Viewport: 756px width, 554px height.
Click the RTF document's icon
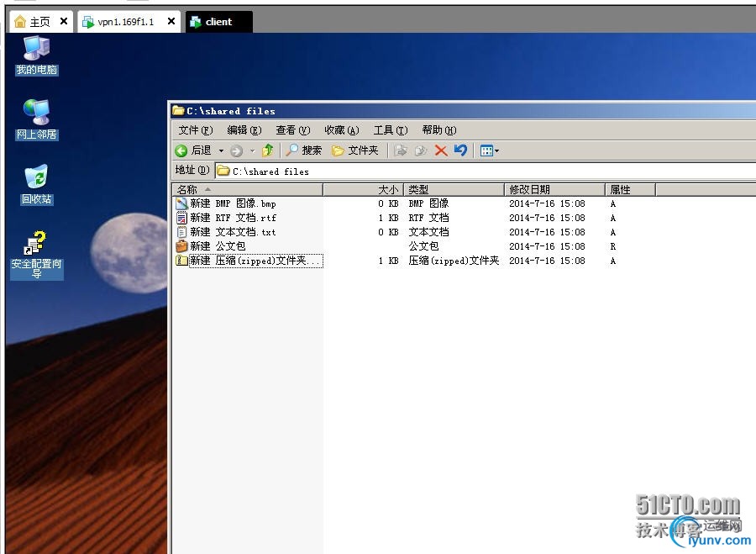[181, 218]
